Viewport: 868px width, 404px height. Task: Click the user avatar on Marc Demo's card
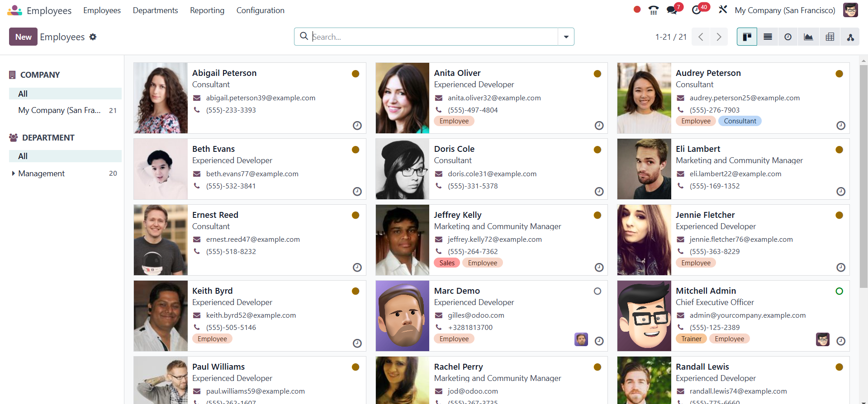click(581, 339)
